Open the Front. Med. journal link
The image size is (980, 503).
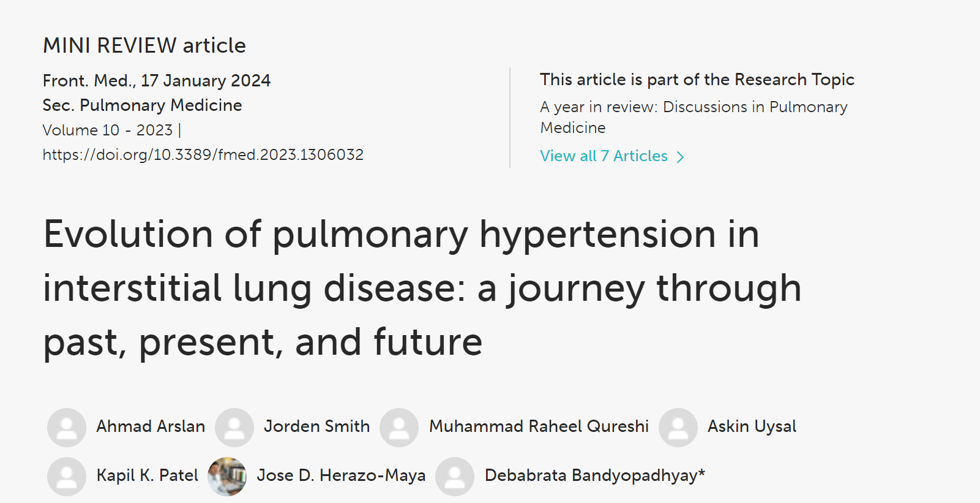89,81
